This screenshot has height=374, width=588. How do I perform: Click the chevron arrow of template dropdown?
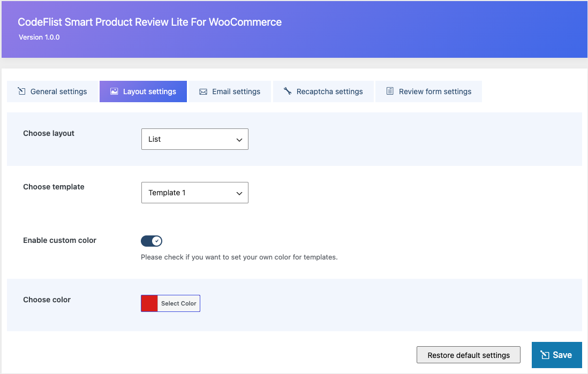click(239, 193)
